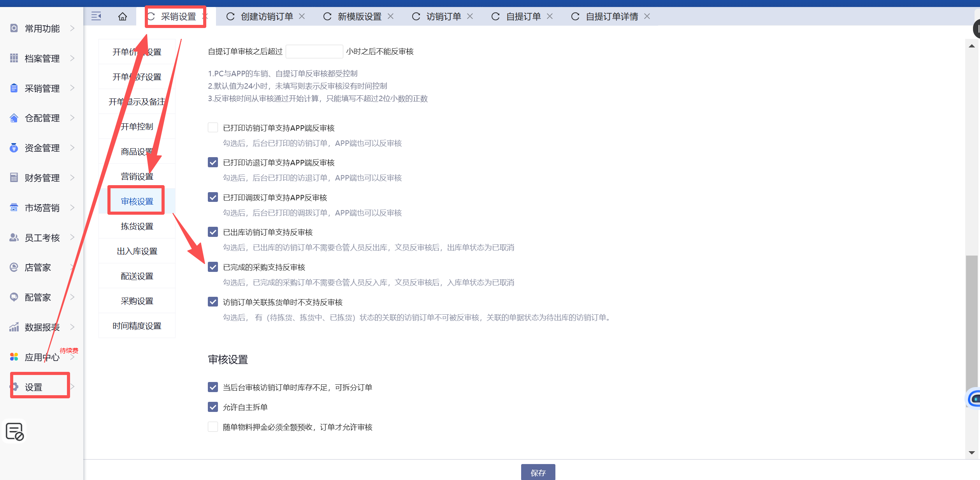Click the 常用功能 sidebar icon
Viewport: 980px width, 480px height.
tap(14, 28)
